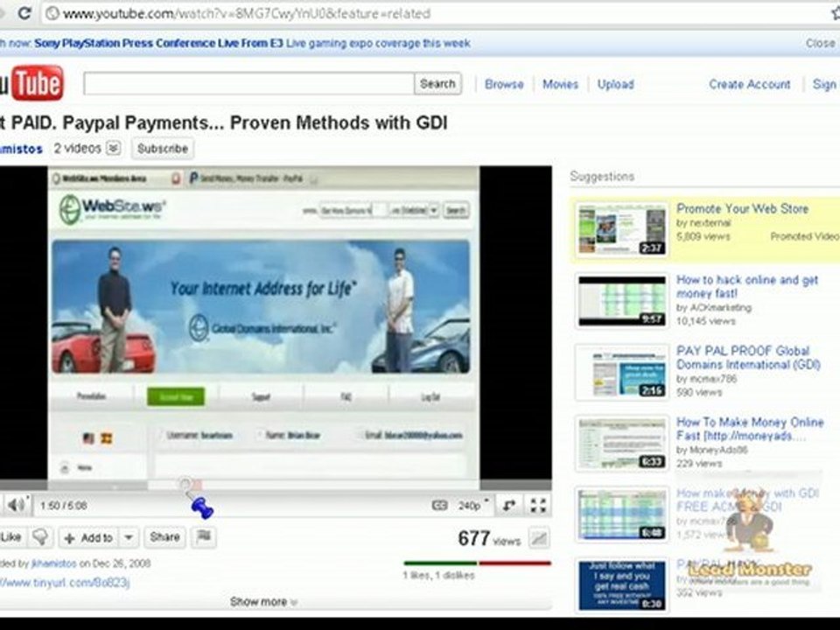Click the YouTube logo

tap(31, 84)
